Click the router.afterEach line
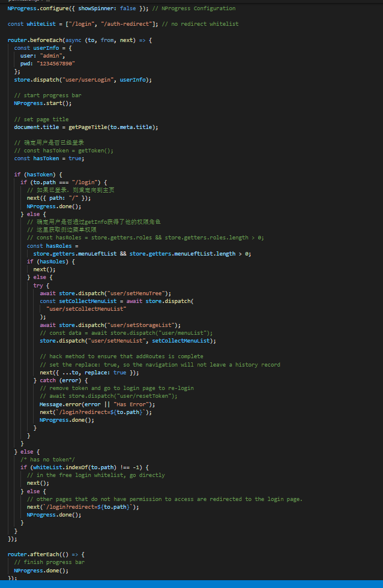This screenshot has height=588, width=383. point(46,554)
